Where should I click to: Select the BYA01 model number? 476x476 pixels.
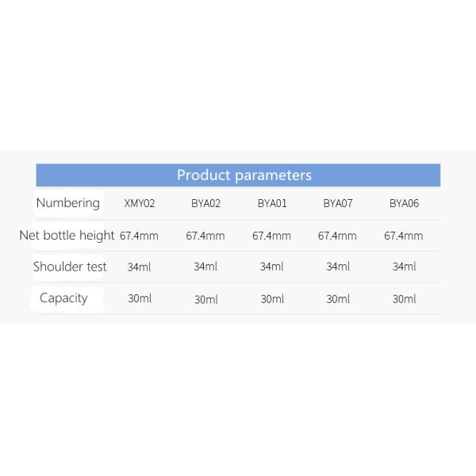pyautogui.click(x=272, y=204)
